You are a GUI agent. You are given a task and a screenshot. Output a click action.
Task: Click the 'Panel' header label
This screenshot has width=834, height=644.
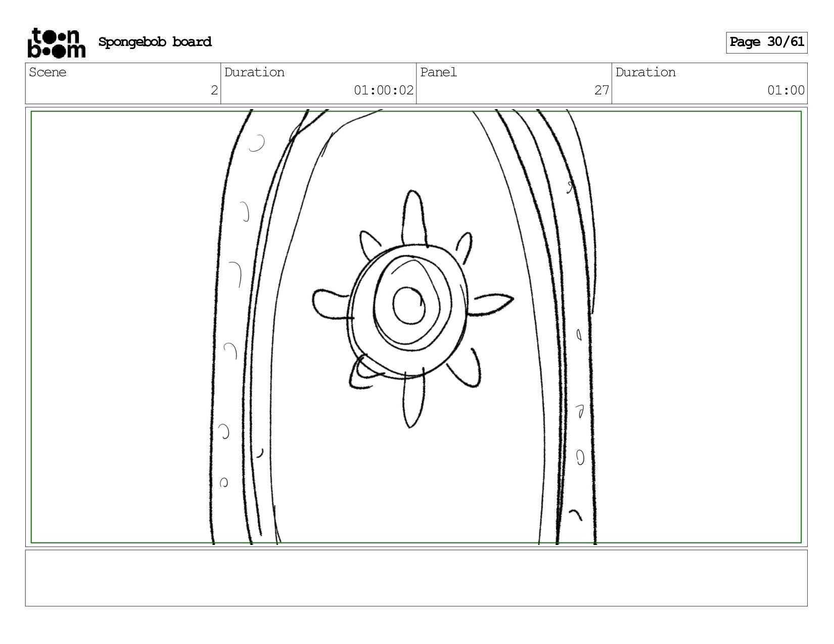[x=438, y=73]
